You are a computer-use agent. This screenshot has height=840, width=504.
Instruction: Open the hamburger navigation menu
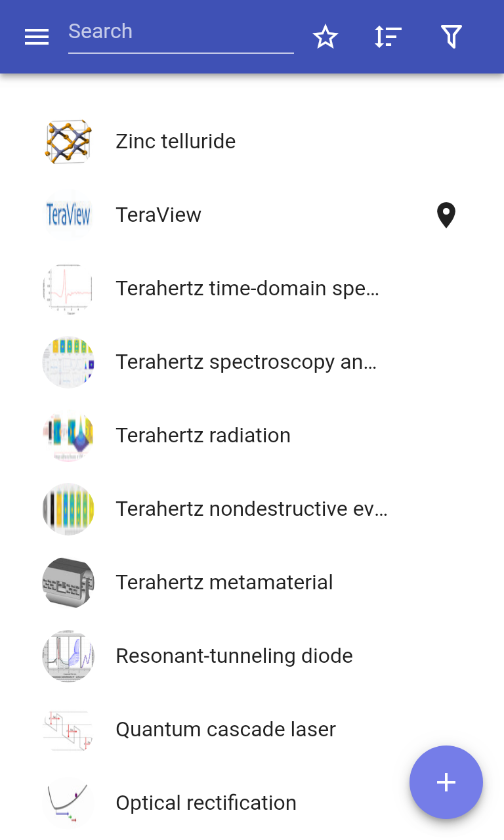tap(37, 37)
